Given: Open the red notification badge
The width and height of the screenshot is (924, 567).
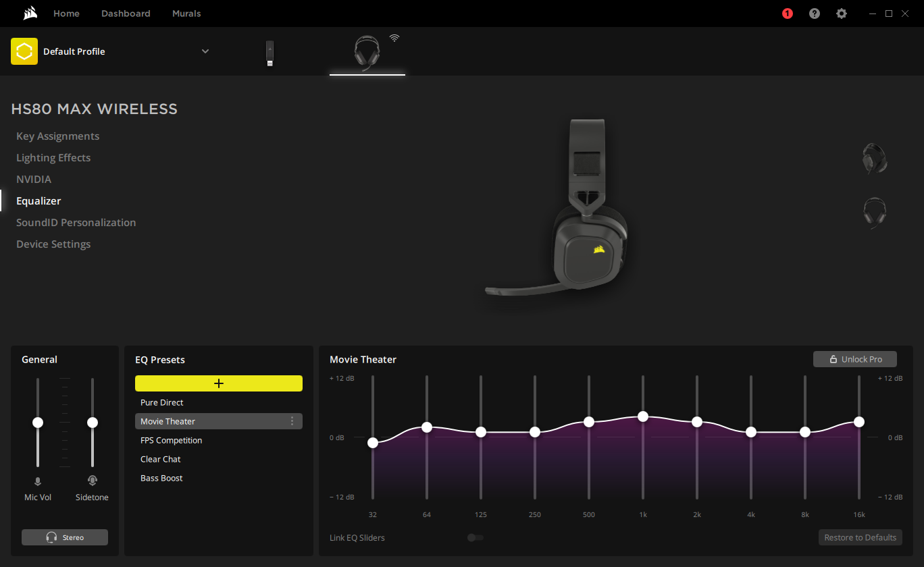Looking at the screenshot, I should (x=788, y=13).
